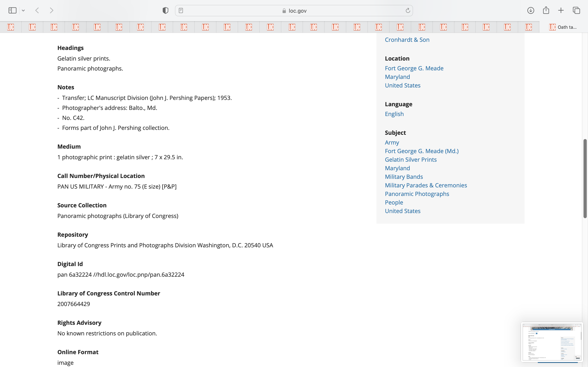Image resolution: width=588 pixels, height=367 pixels.
Task: Toggle the Safari sidebar icon
Action: (x=12, y=10)
